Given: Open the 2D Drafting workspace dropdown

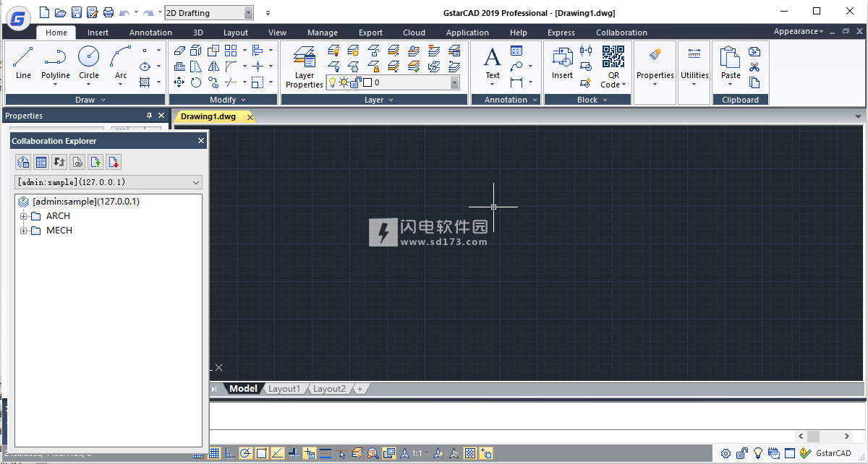Looking at the screenshot, I should pyautogui.click(x=249, y=12).
